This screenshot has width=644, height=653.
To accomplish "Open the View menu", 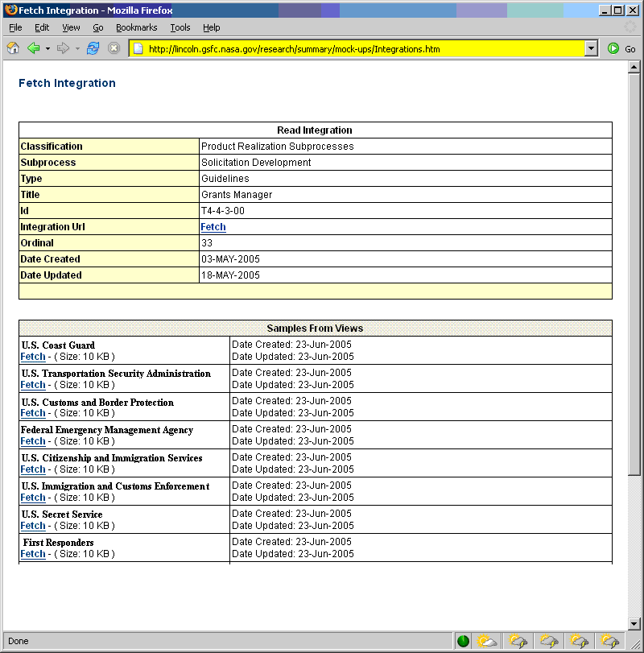I will [x=71, y=27].
